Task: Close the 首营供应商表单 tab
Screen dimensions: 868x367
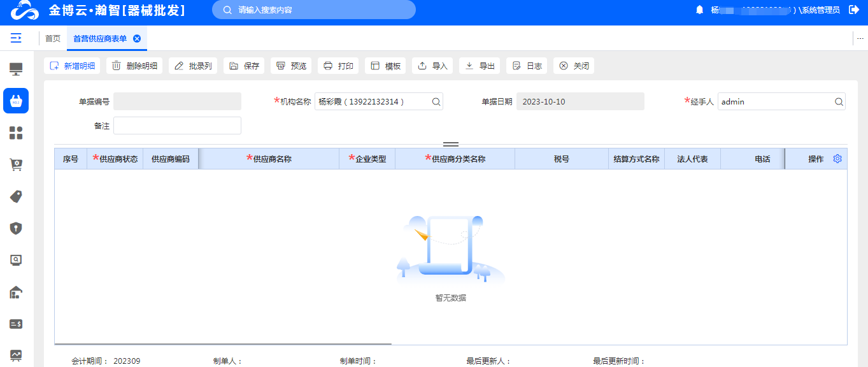Action: pos(137,39)
